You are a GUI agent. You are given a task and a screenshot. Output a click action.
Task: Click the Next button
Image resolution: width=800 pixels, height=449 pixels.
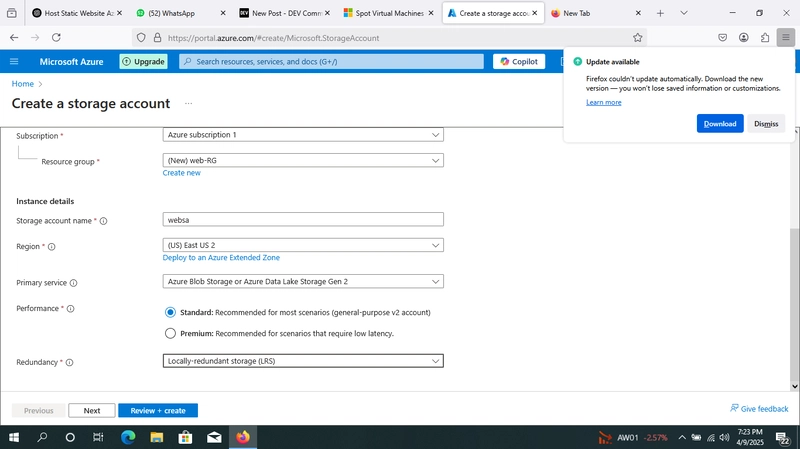[x=92, y=410]
